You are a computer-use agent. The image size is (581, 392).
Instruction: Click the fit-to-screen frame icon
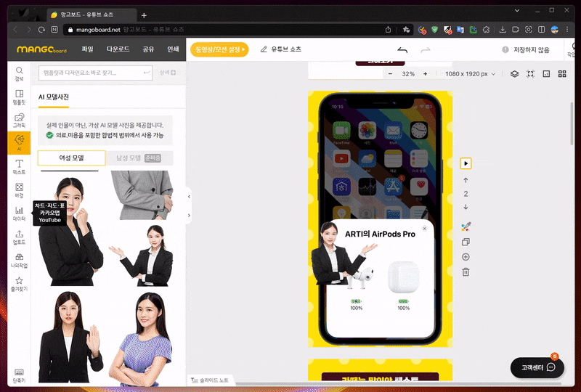click(x=531, y=74)
